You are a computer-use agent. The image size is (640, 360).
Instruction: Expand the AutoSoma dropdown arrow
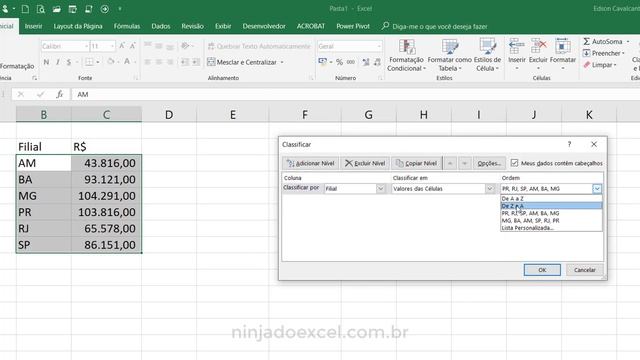[x=628, y=42]
